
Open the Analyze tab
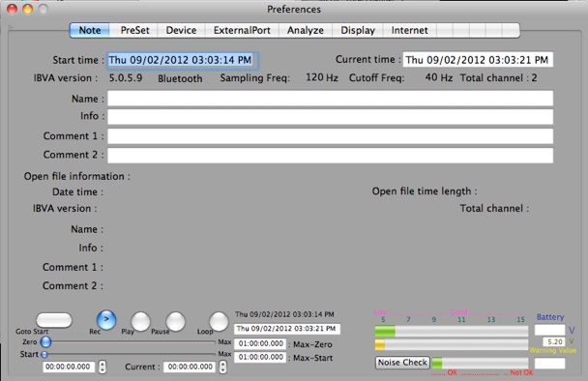point(306,30)
